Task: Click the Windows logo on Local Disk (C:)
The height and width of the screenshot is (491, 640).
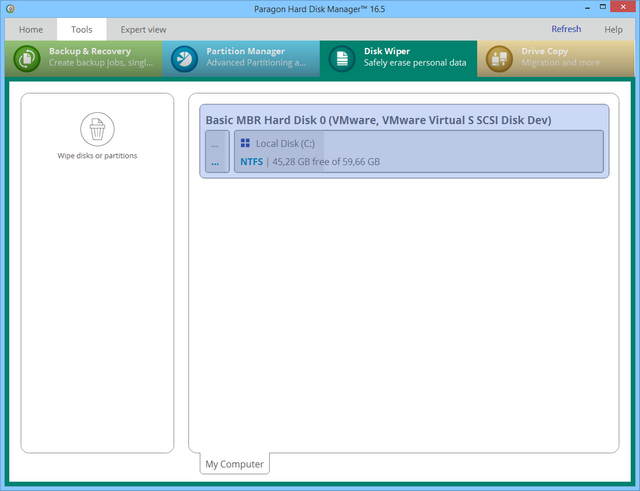Action: point(246,144)
